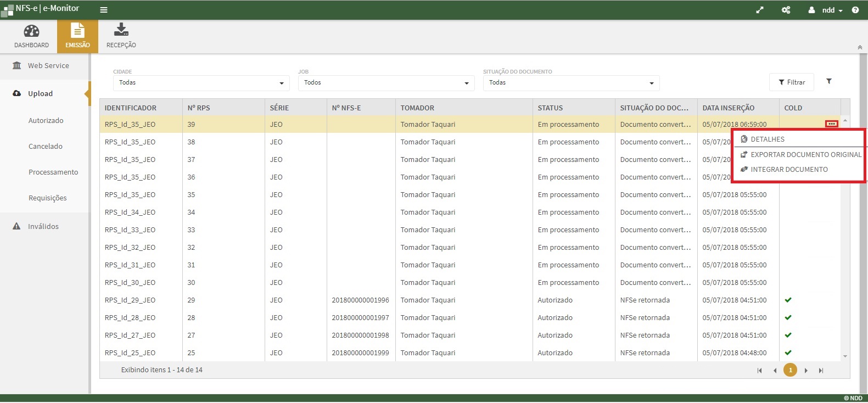
Task: Expand the Cidade dropdown
Action: (201, 83)
